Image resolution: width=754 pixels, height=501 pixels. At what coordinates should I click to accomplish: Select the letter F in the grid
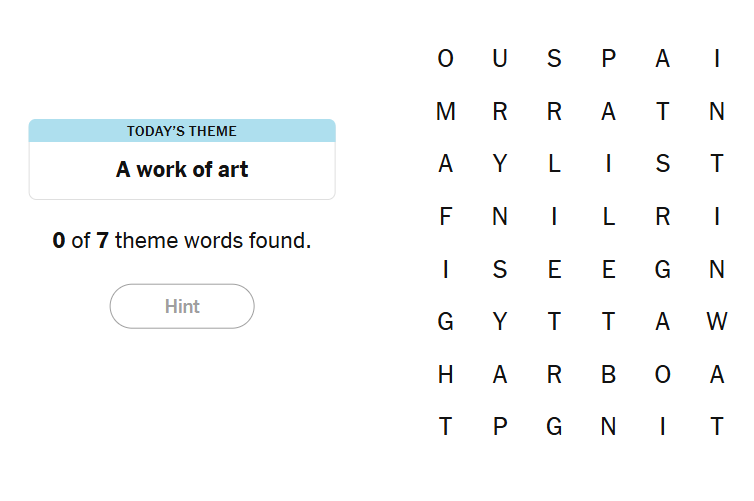coord(446,217)
